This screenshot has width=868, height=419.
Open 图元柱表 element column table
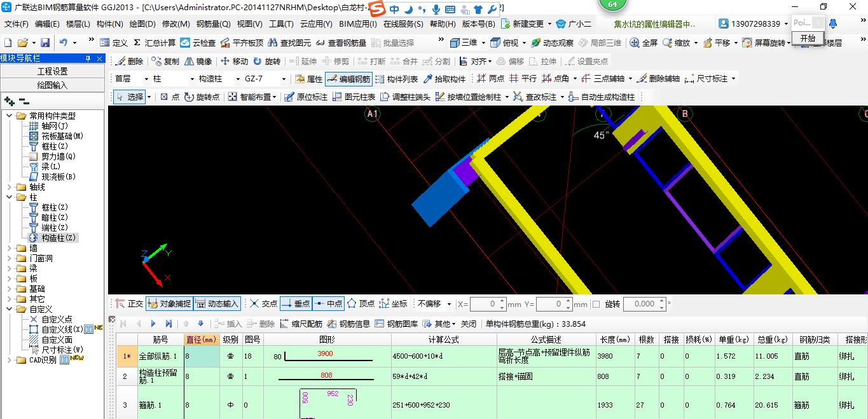click(x=354, y=97)
